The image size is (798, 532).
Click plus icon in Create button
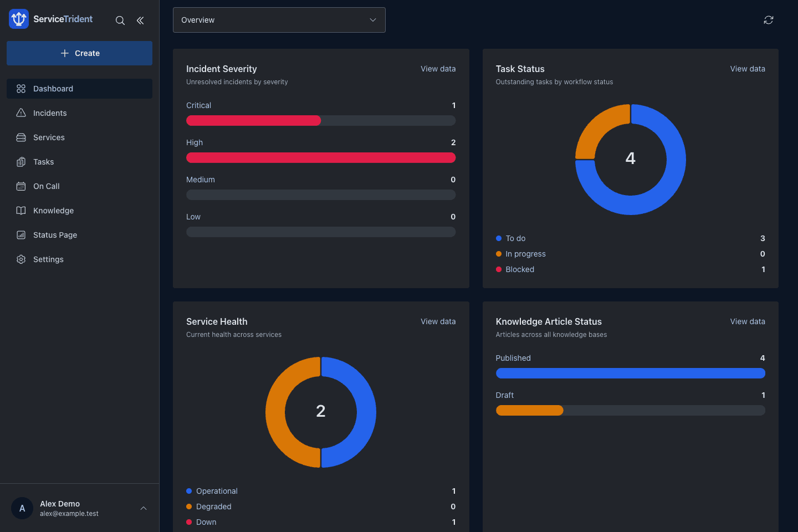[x=65, y=53]
